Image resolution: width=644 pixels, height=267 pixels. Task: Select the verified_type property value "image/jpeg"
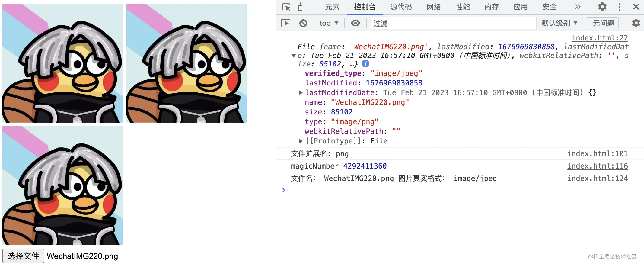[x=396, y=73]
